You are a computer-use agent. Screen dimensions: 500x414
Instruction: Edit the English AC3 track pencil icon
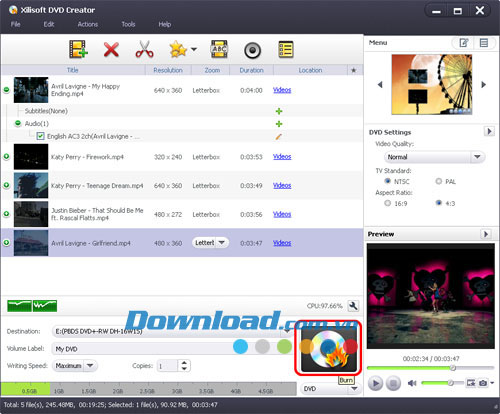pyautogui.click(x=279, y=136)
